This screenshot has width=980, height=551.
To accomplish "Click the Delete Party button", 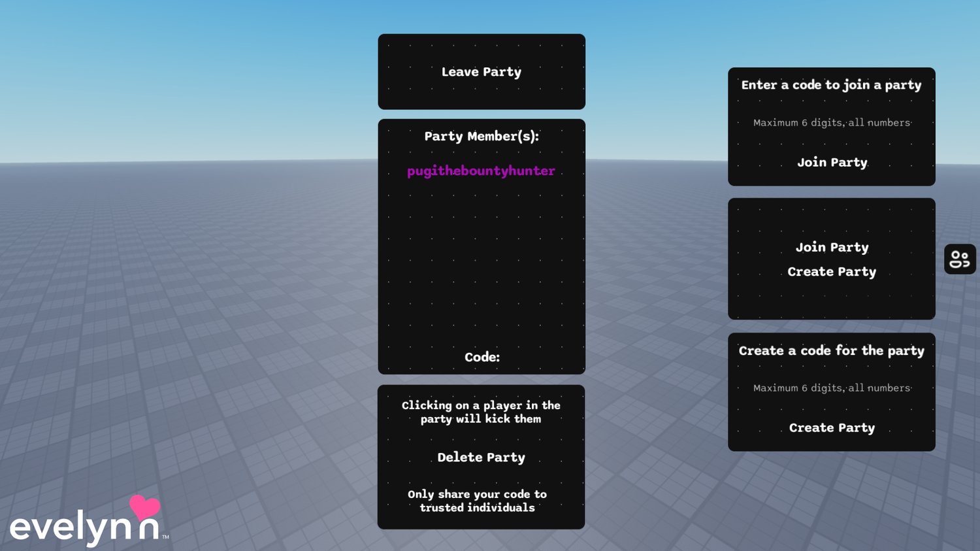I will (481, 458).
